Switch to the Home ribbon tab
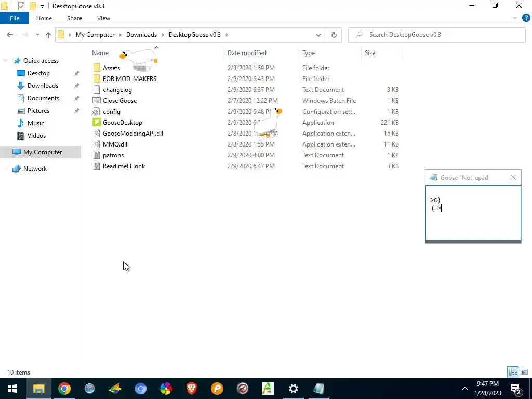The height and width of the screenshot is (399, 532). 44,18
